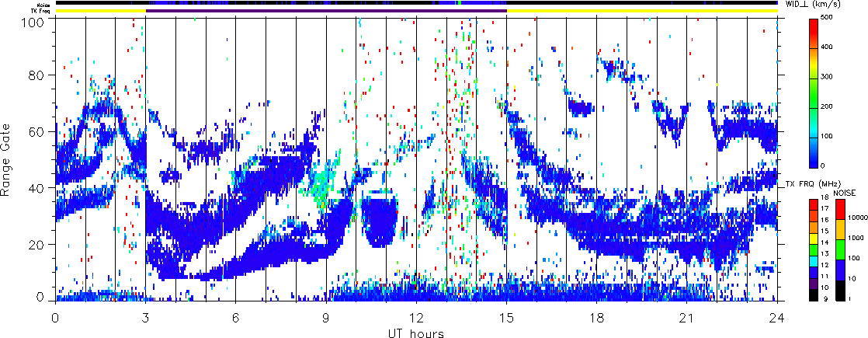Click the "1000" label on NOISE legend
Image resolution: width=868 pixels, height=338 pixels.
click(856, 239)
